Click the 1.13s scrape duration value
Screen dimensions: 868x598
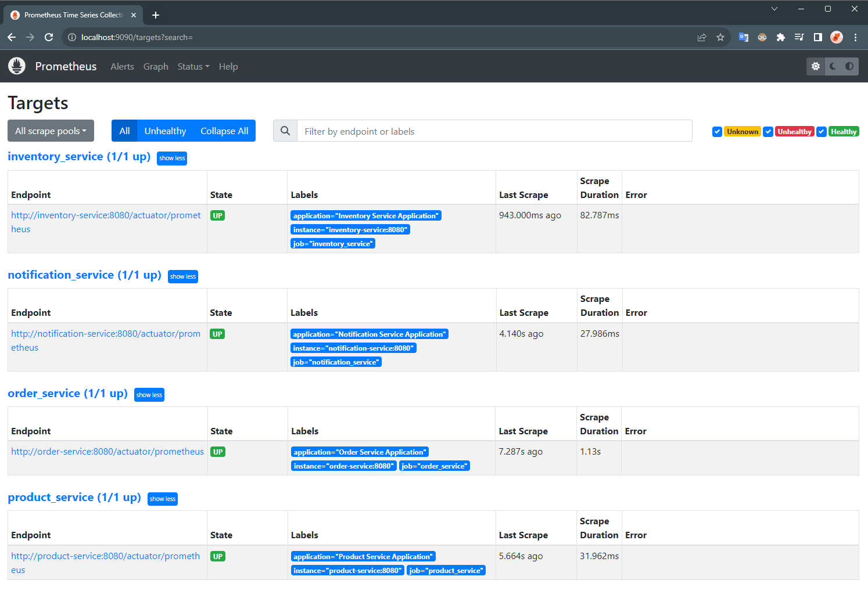click(590, 451)
